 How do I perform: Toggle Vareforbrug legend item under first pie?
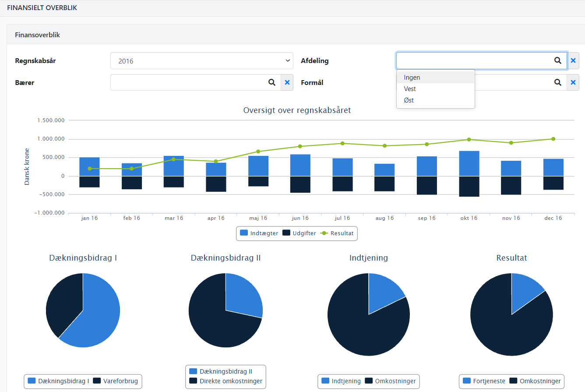coord(116,381)
